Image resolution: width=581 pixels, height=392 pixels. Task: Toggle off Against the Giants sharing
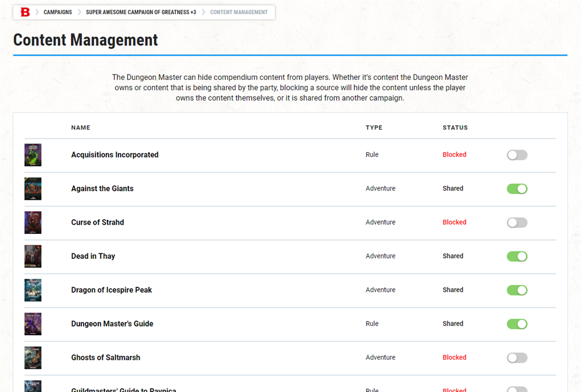pyautogui.click(x=517, y=189)
